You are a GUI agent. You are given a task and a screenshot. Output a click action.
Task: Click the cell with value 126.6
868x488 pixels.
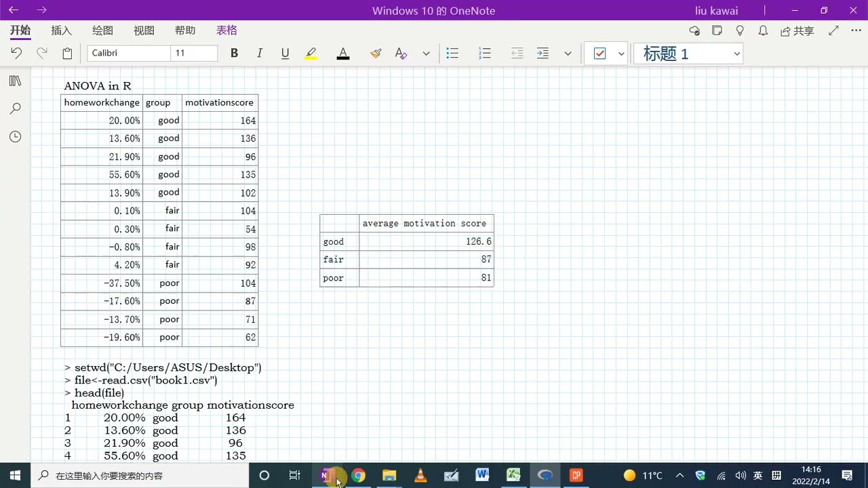coord(426,241)
